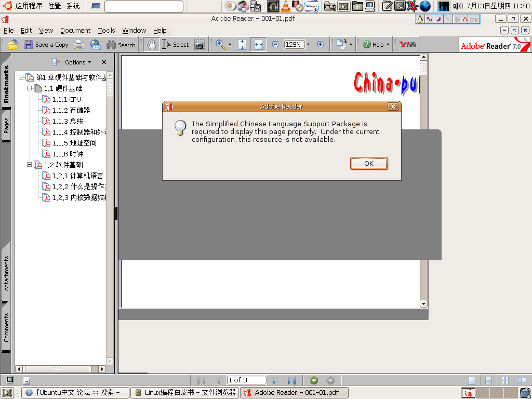Click the grey Next View arrow
532x399 pixels.
[330, 380]
